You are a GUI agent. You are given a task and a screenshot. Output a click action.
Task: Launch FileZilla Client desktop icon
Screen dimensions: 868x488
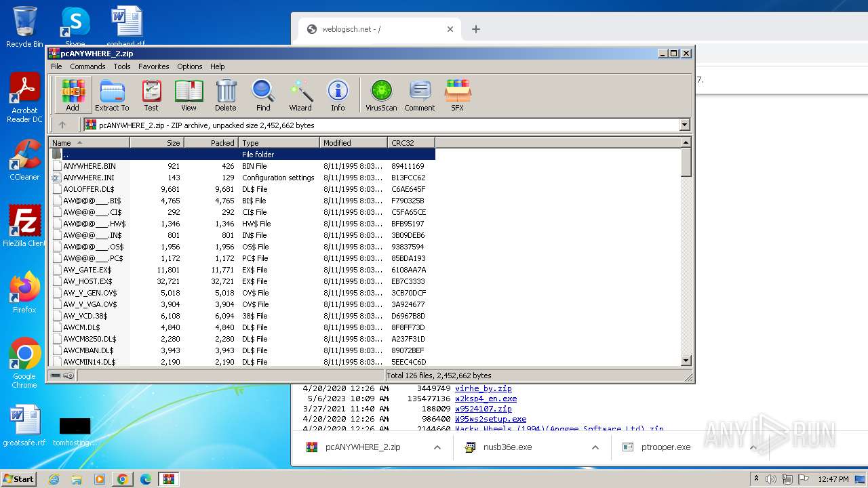[x=24, y=226]
